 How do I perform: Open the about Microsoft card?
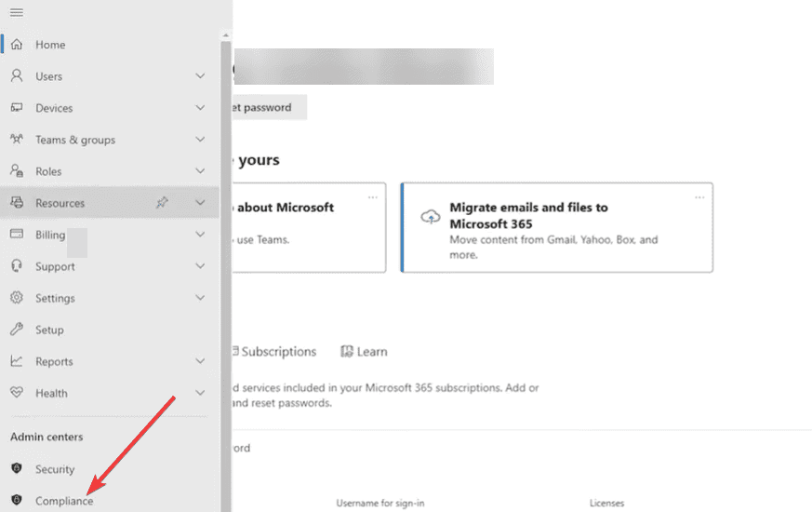tap(309, 227)
